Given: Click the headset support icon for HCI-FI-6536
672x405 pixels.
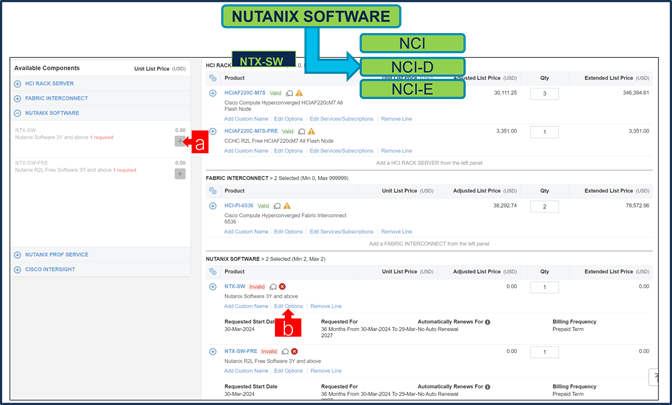Looking at the screenshot, I should coord(277,206).
